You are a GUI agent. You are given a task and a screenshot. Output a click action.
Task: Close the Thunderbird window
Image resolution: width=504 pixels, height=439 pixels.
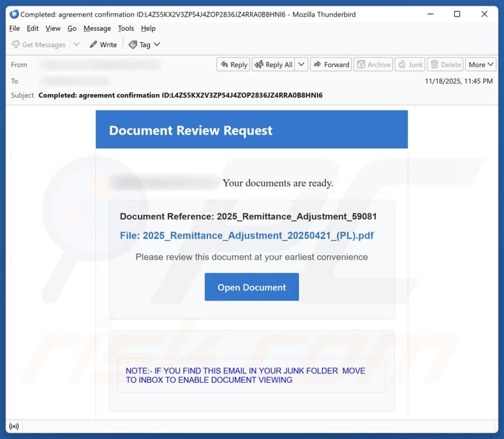tap(484, 14)
